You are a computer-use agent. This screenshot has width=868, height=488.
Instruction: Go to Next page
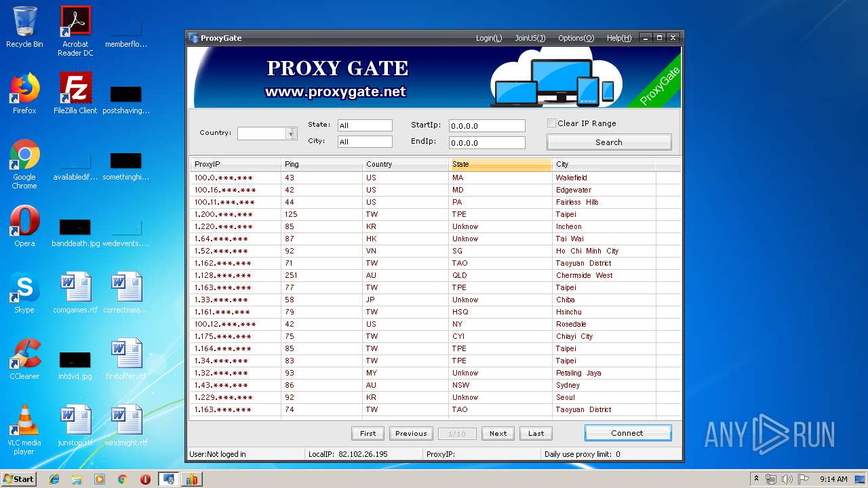[x=498, y=433]
